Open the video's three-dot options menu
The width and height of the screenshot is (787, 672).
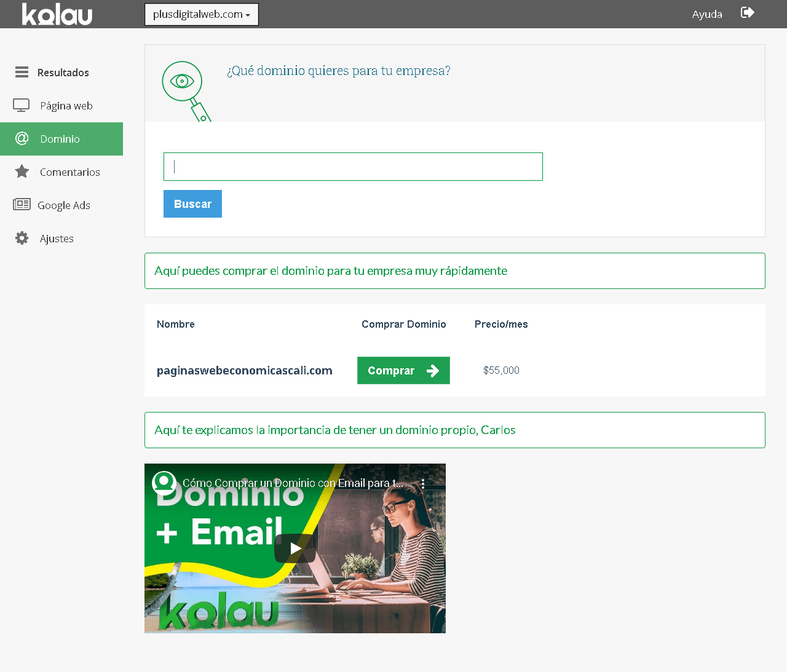423,484
